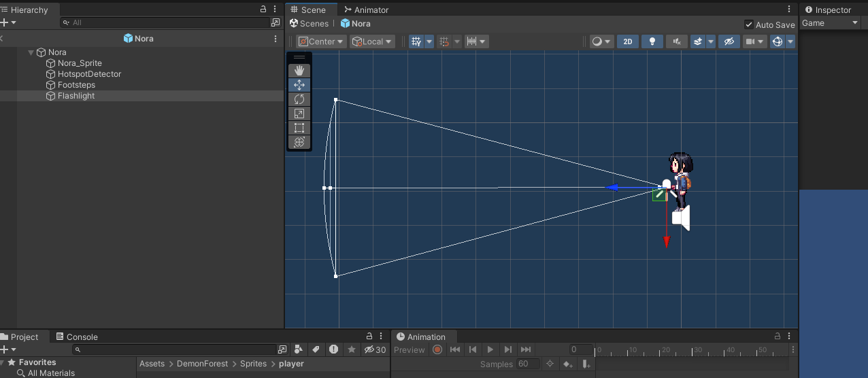Viewport: 868px width, 378px height.
Task: Select the Move tool in scene toolbar
Action: click(299, 85)
